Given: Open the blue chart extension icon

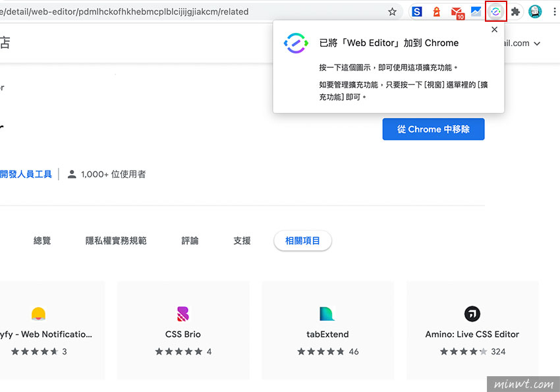Looking at the screenshot, I should coord(476,12).
